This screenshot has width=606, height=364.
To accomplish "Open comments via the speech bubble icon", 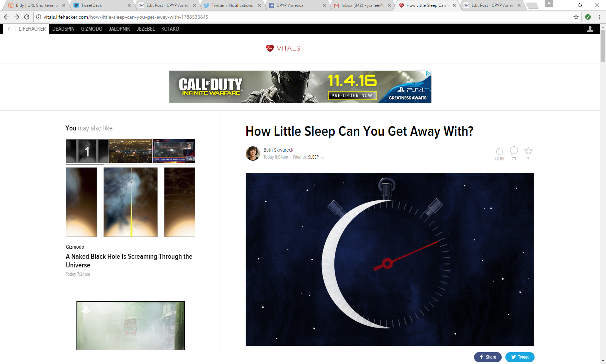I will [514, 150].
